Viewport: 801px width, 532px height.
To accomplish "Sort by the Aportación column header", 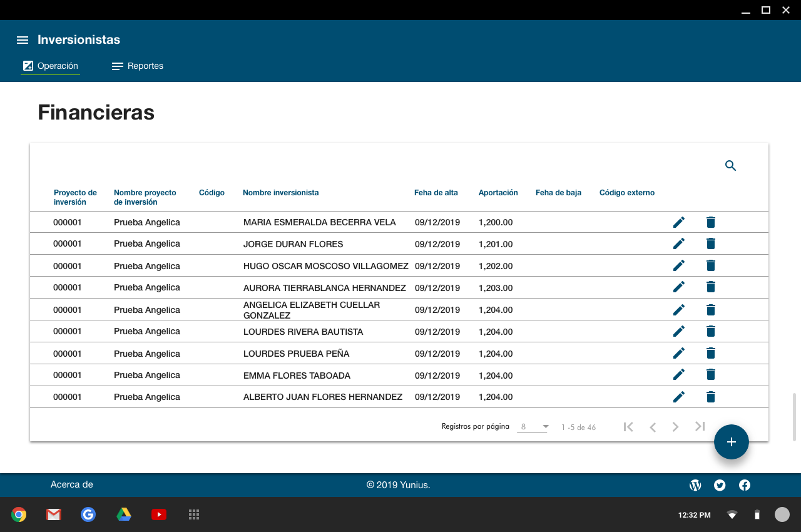I will click(x=498, y=193).
